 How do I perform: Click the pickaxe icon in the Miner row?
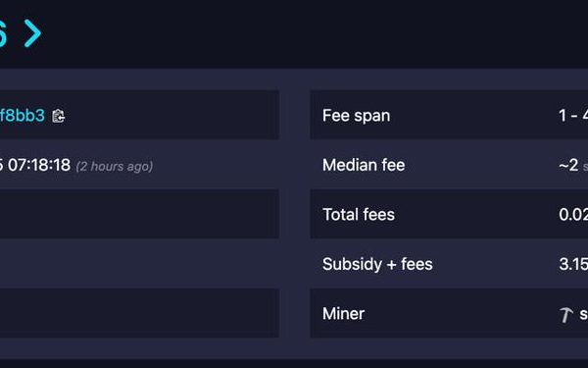click(x=565, y=315)
